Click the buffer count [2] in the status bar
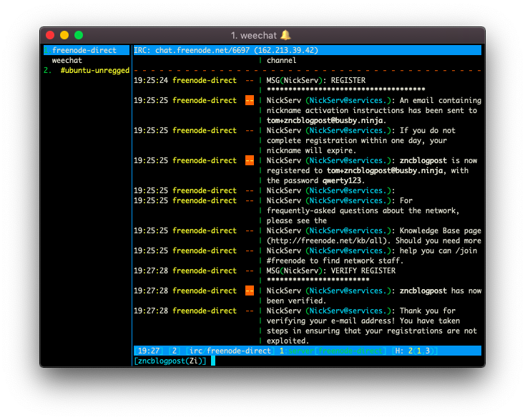 tap(175, 351)
